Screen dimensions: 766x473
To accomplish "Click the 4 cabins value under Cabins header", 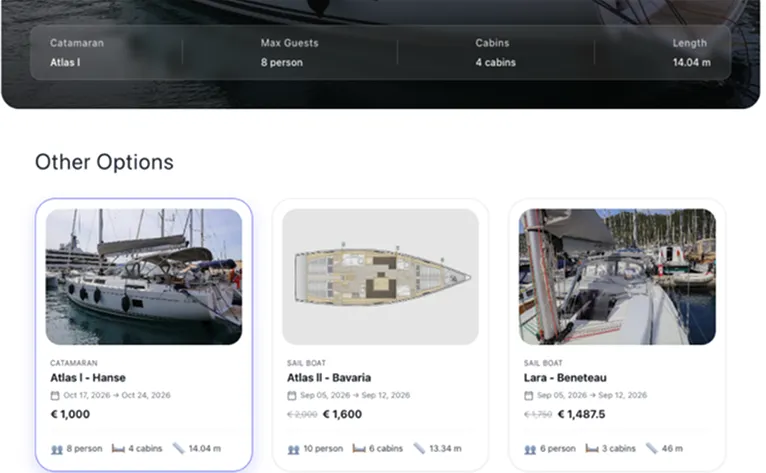I will (x=496, y=63).
